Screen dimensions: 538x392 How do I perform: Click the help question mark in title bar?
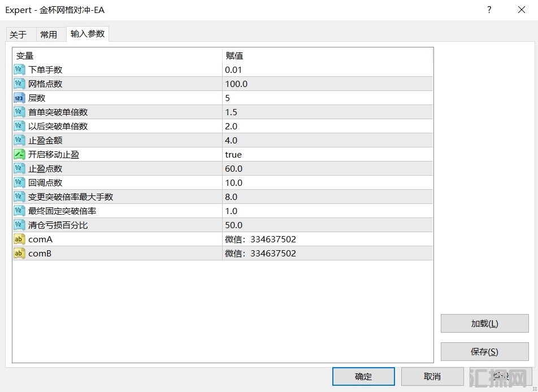489,10
